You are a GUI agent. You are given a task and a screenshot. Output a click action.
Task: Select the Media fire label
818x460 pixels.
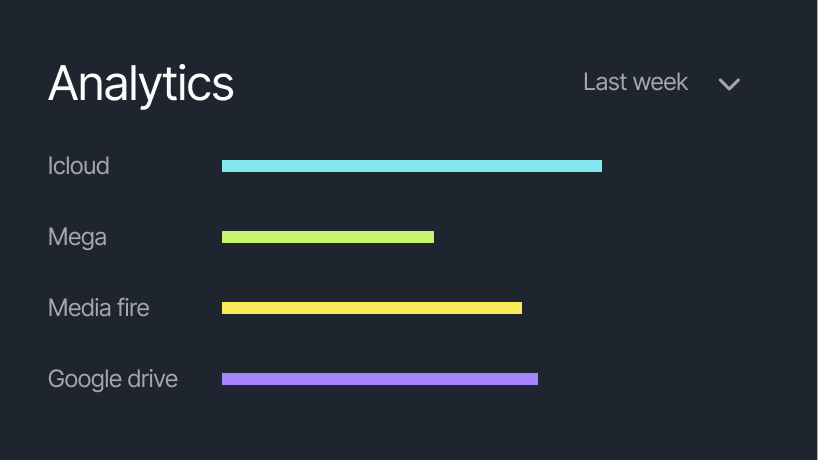(x=99, y=308)
